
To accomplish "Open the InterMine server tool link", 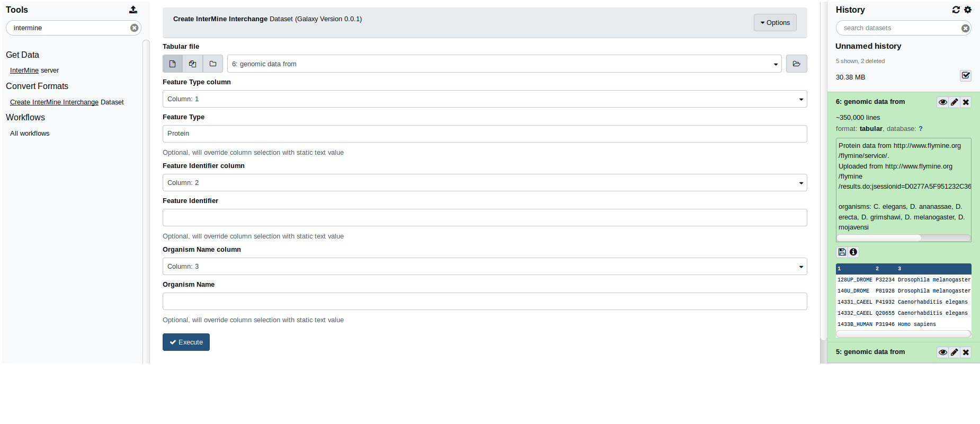I will coord(34,70).
